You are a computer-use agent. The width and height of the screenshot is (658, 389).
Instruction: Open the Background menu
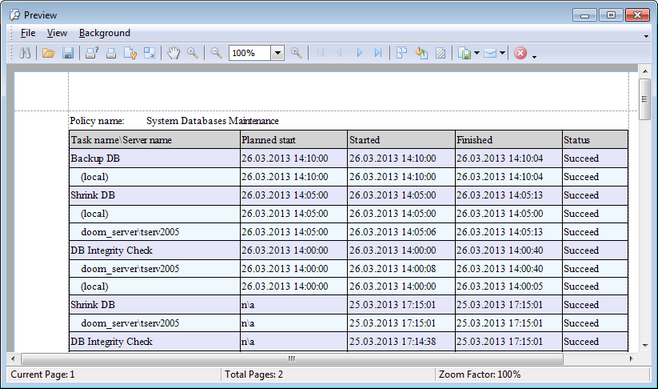click(x=104, y=33)
